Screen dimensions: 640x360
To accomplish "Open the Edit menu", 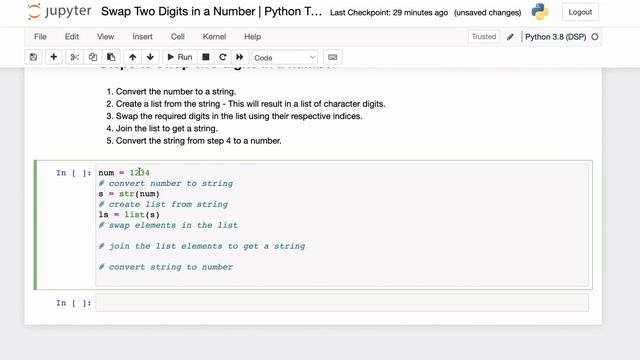I will [x=72, y=37].
